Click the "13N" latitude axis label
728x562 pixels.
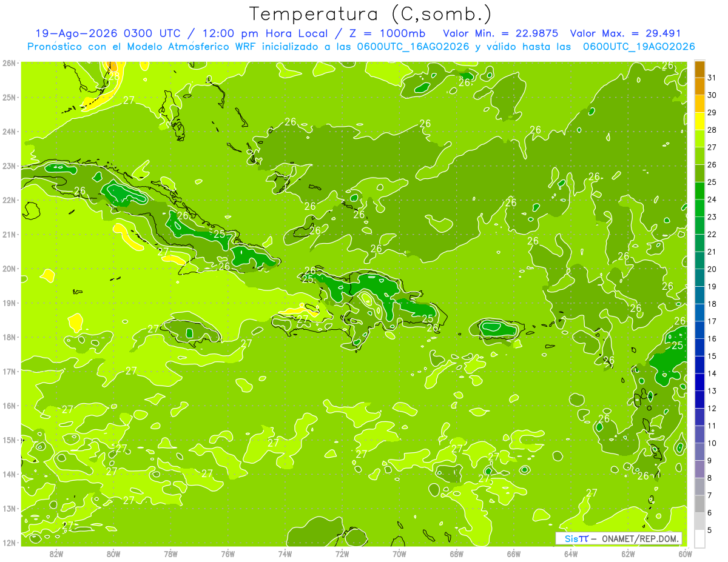pos(8,508)
